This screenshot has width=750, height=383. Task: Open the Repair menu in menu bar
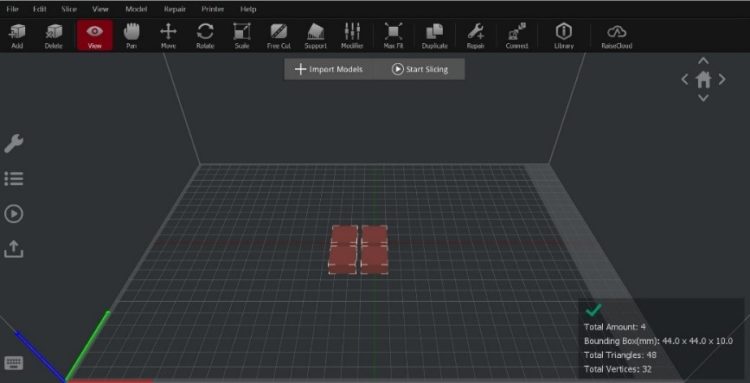pyautogui.click(x=175, y=9)
